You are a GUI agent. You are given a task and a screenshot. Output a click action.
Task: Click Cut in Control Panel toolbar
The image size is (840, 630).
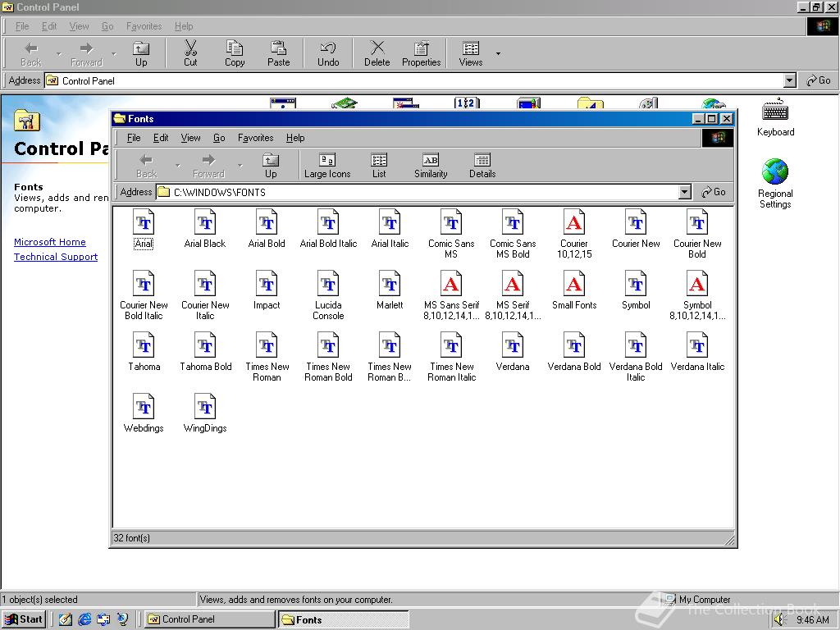190,53
